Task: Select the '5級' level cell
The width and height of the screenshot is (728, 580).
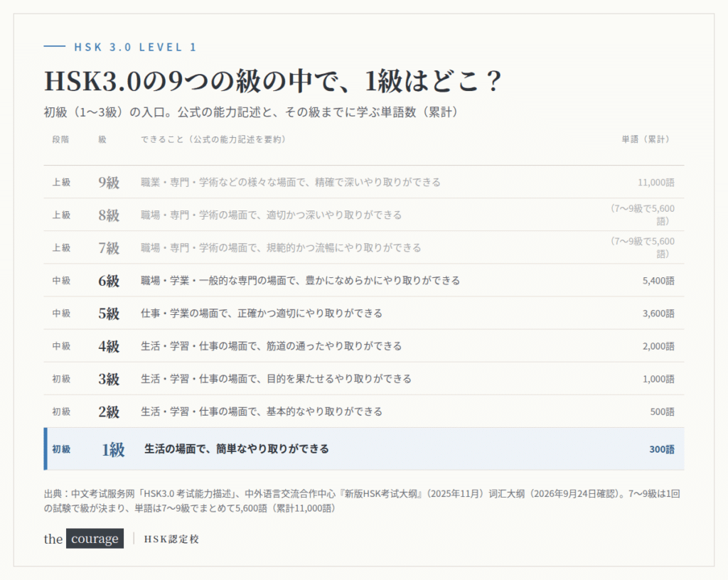Action: click(109, 313)
